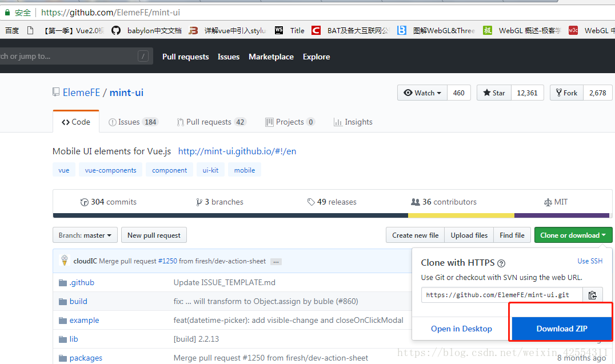Screen dimensions: 615x364
Task: Click New pull request button
Action: (x=154, y=235)
